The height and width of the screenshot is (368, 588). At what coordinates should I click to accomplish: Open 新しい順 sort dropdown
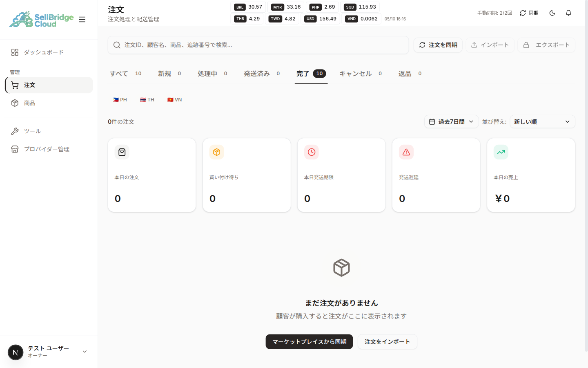(x=542, y=122)
